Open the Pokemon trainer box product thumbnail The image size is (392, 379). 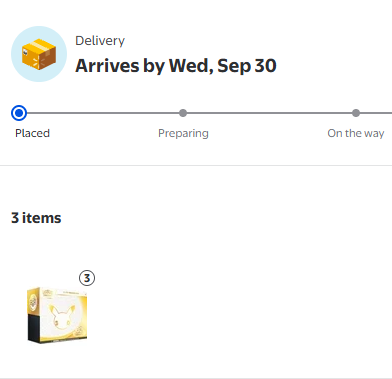click(x=57, y=315)
